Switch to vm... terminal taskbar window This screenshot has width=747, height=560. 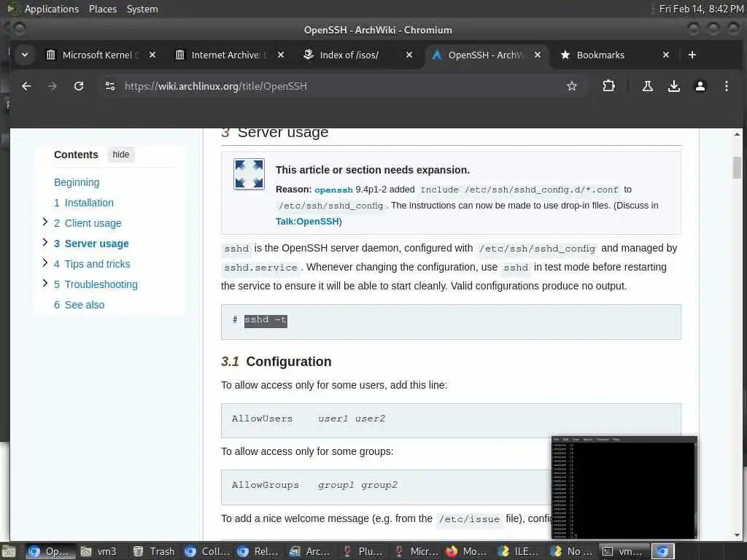tap(623, 551)
